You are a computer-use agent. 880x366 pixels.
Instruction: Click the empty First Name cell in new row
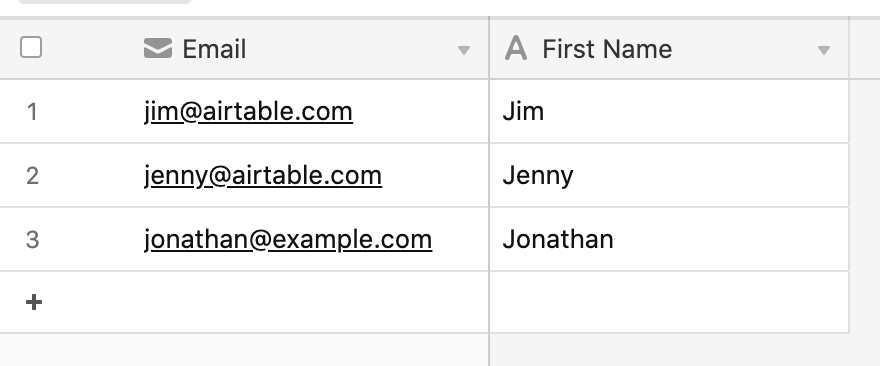pos(669,302)
